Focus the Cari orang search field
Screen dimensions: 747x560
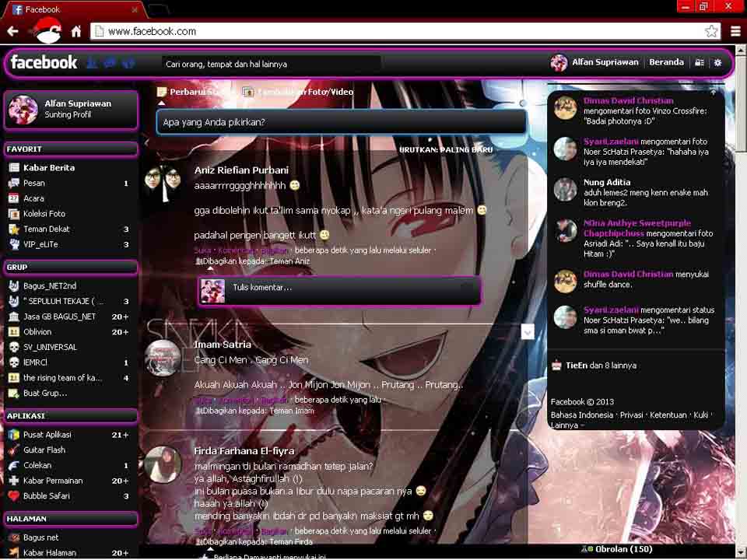tap(271, 64)
